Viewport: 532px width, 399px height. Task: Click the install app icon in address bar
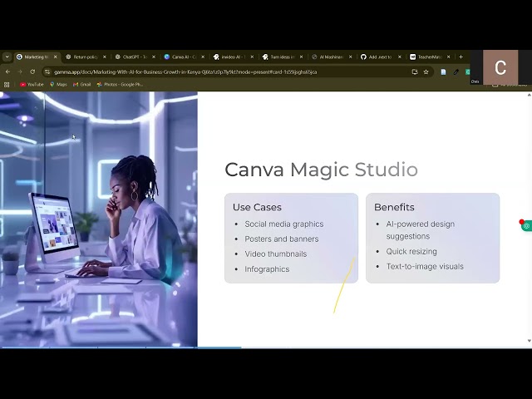pos(415,72)
